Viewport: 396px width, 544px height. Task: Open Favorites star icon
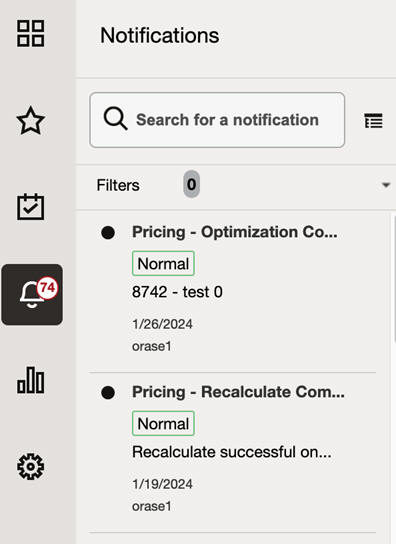click(31, 120)
